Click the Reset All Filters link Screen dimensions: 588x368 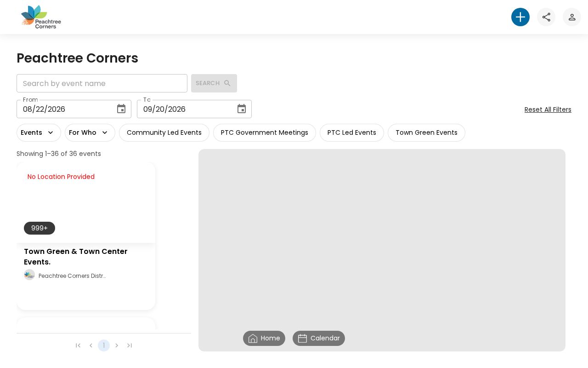(x=548, y=109)
